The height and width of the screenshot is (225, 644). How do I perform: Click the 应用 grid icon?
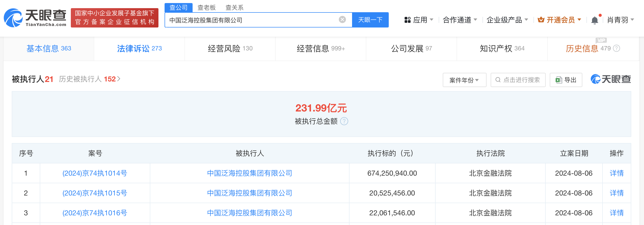(408, 20)
